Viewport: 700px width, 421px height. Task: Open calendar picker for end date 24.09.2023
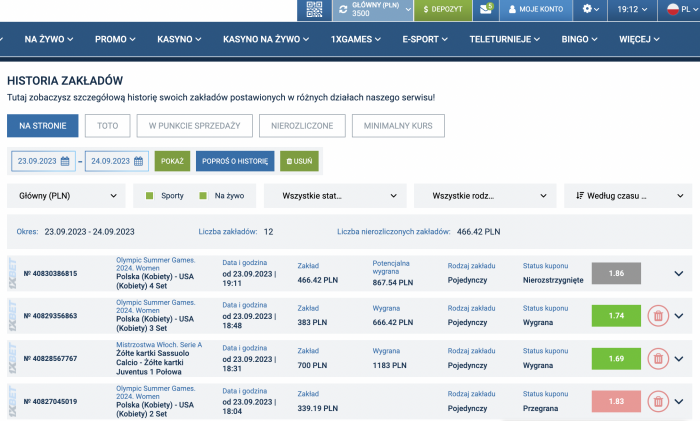tap(139, 160)
